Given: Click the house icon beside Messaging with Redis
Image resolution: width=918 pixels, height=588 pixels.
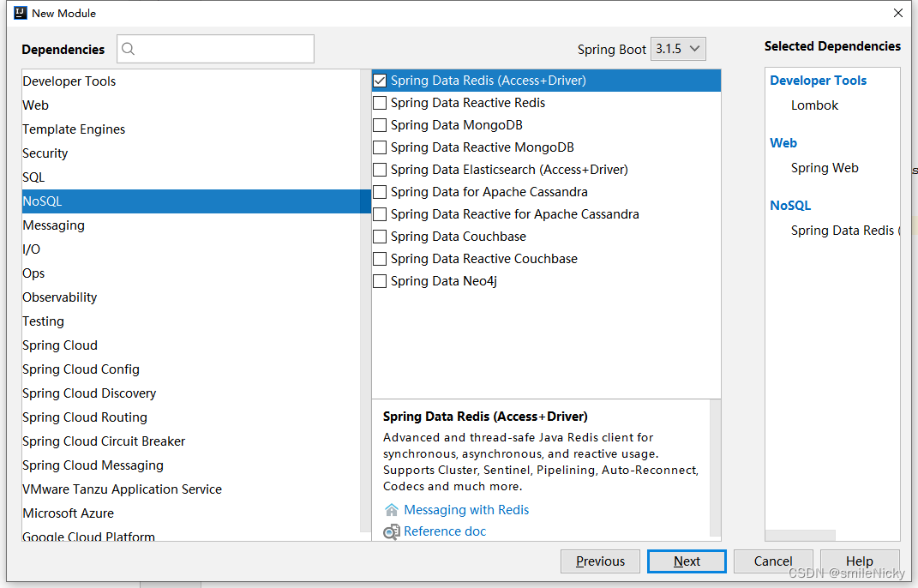Looking at the screenshot, I should (391, 510).
